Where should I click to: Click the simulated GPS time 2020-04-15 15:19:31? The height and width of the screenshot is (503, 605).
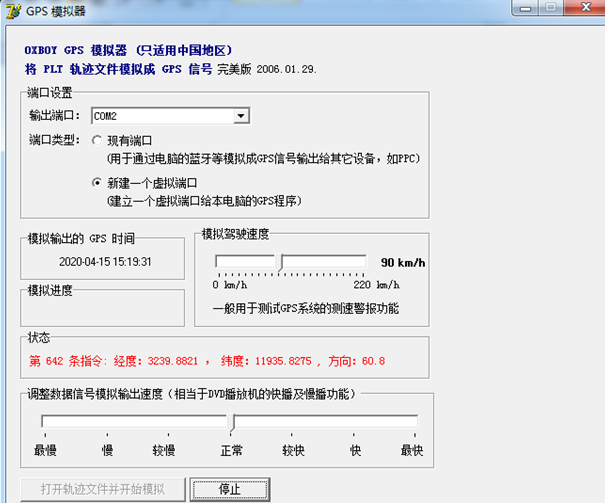pyautogui.click(x=105, y=261)
